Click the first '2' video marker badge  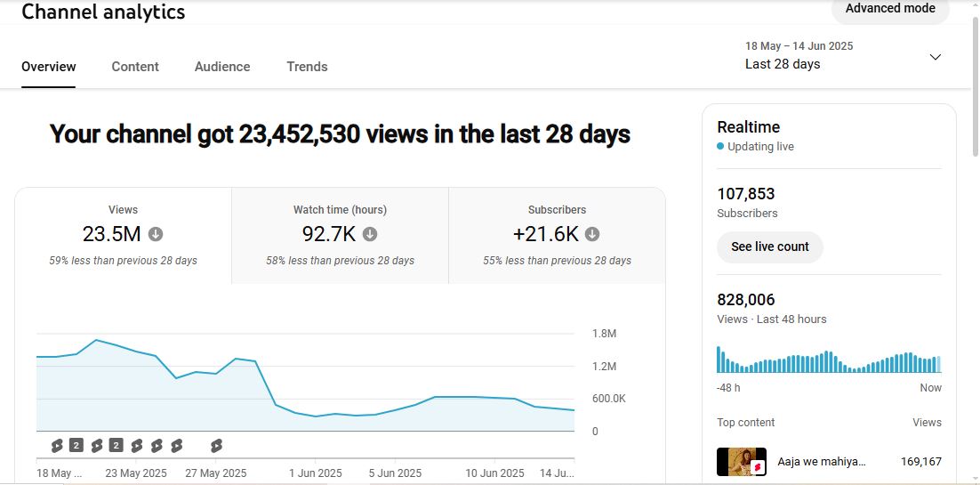76,445
